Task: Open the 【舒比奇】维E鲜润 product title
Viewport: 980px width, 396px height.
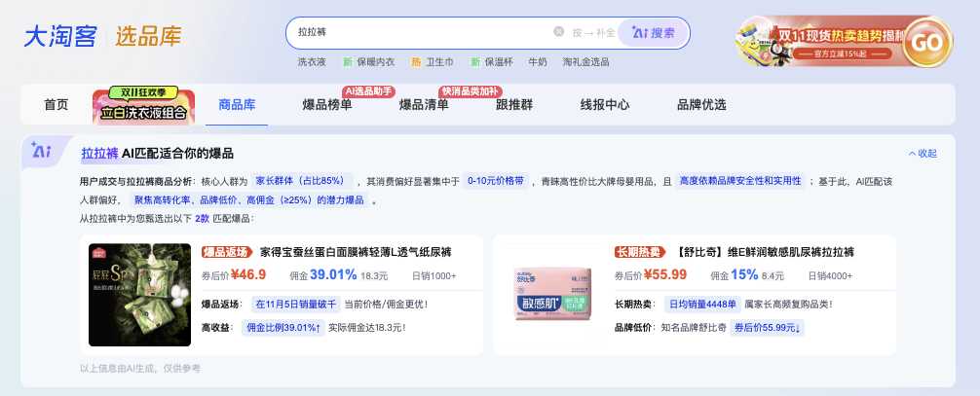Action: coord(766,252)
